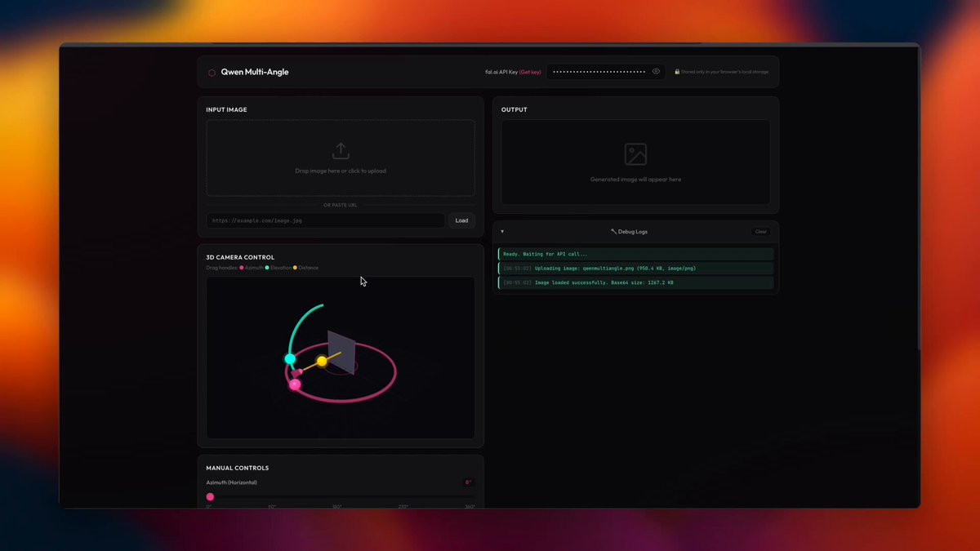Click the yellow Distance legend dot
The image size is (980, 551).
[x=295, y=268]
